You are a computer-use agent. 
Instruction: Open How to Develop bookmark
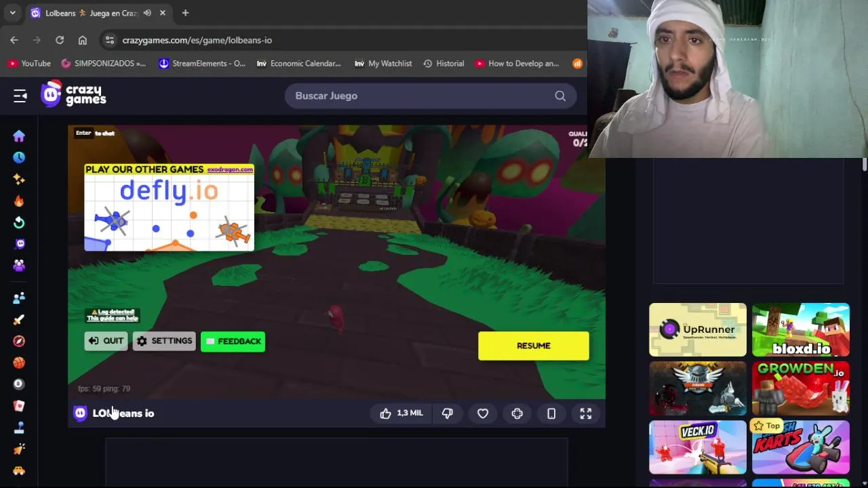tap(517, 64)
